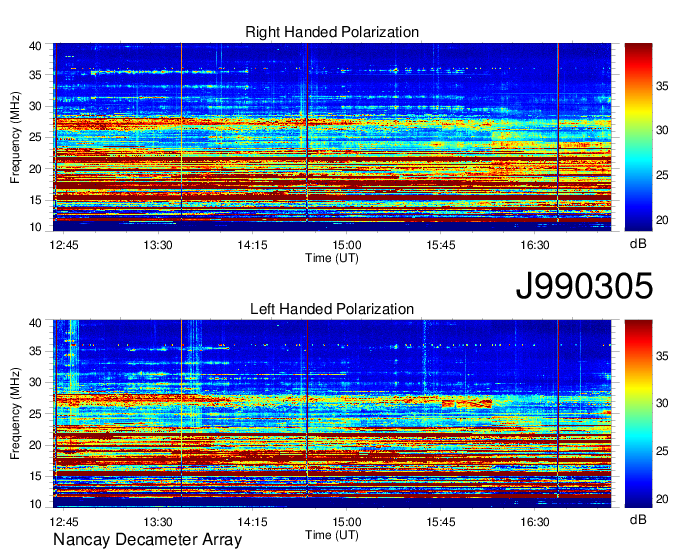The image size is (680, 552).
Task: Click the 15:00 time tick under Right Handed plot
Action: [x=347, y=245]
